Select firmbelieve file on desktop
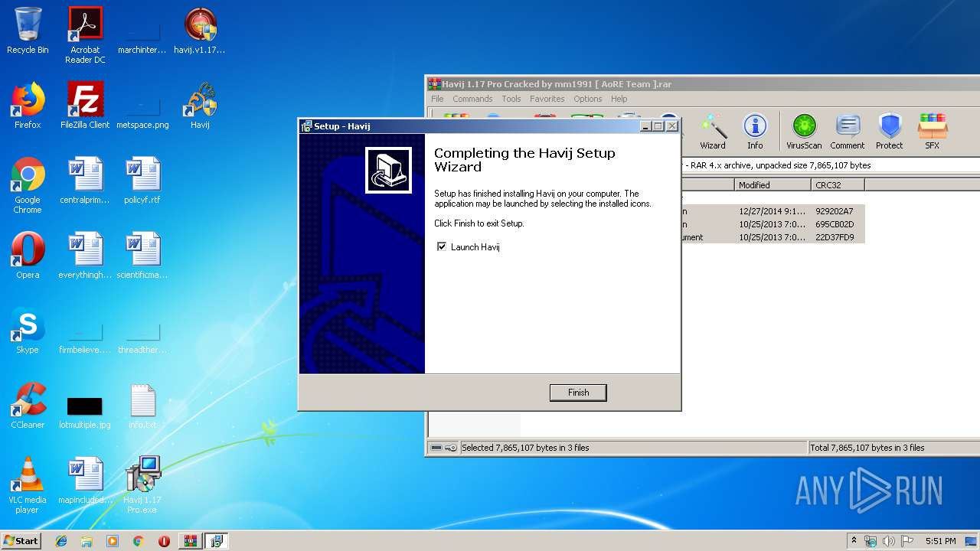 pyautogui.click(x=85, y=337)
